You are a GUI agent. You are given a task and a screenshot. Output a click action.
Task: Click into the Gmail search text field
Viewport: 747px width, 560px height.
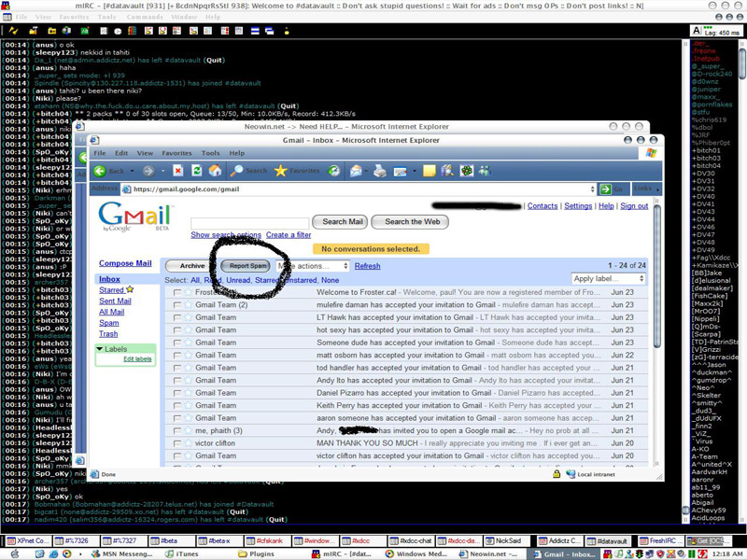click(249, 222)
